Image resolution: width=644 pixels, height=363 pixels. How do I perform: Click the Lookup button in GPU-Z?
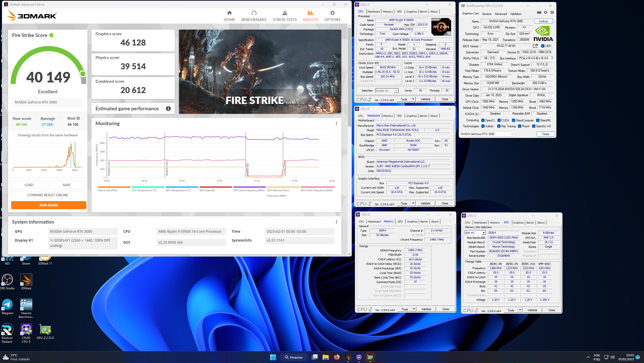point(543,21)
